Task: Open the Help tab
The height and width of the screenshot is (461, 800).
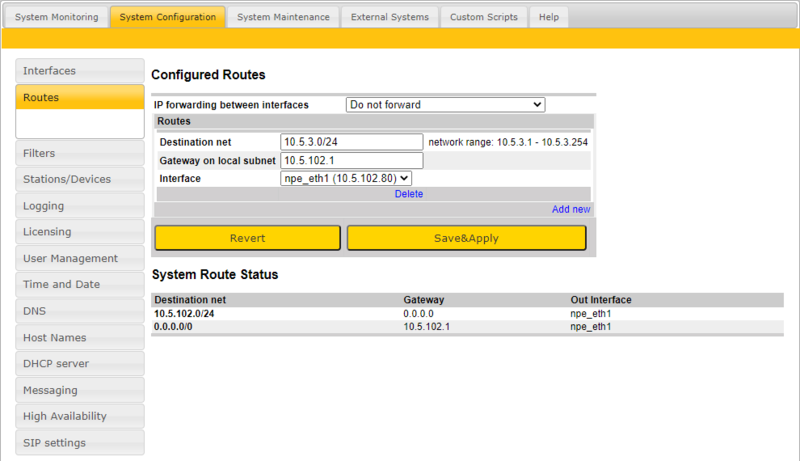Action: pyautogui.click(x=548, y=17)
